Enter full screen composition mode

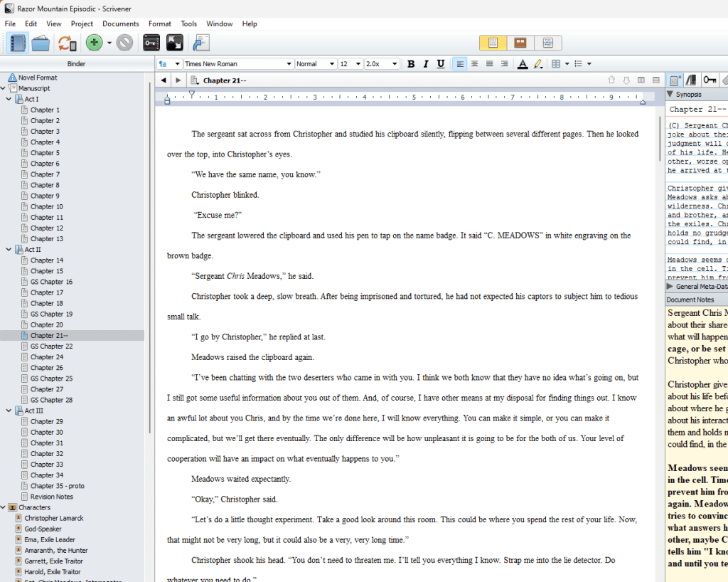(x=174, y=43)
